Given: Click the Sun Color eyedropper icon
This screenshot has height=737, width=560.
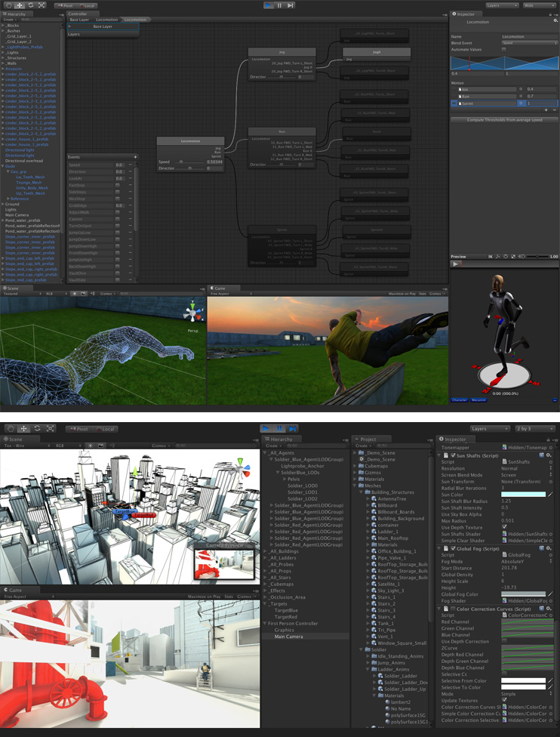Looking at the screenshot, I should click(x=551, y=494).
